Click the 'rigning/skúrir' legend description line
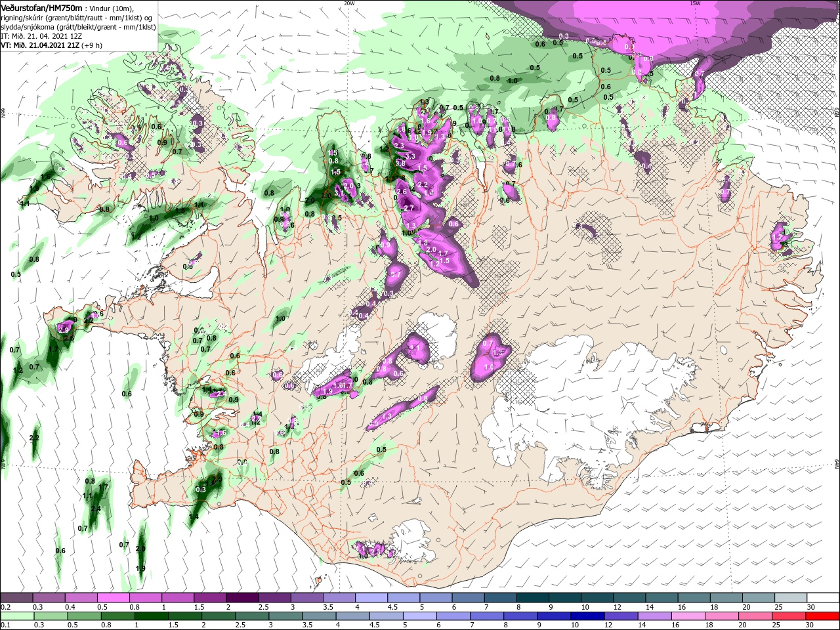 (x=76, y=18)
